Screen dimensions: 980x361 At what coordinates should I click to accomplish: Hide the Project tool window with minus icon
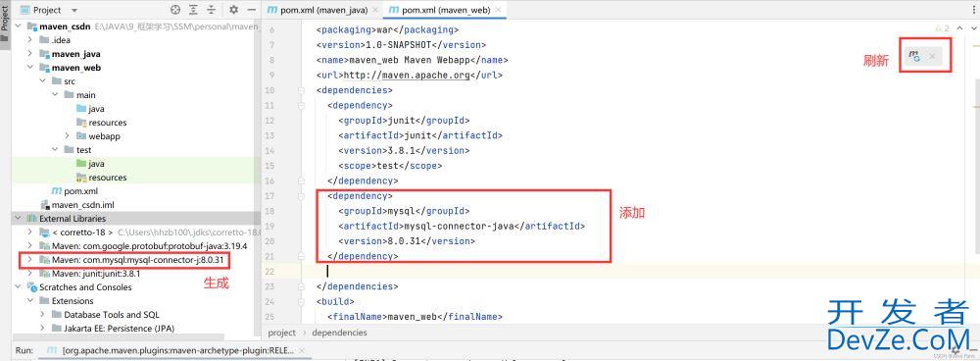(x=251, y=10)
